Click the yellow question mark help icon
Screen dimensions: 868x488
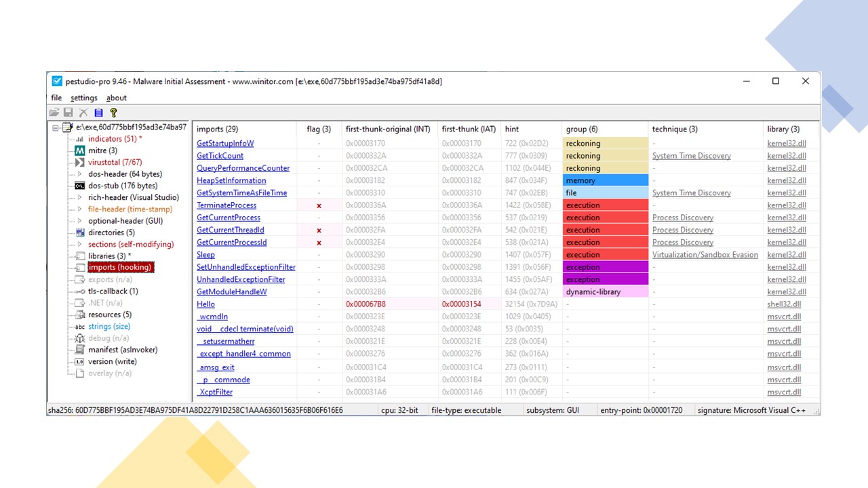pyautogui.click(x=113, y=113)
